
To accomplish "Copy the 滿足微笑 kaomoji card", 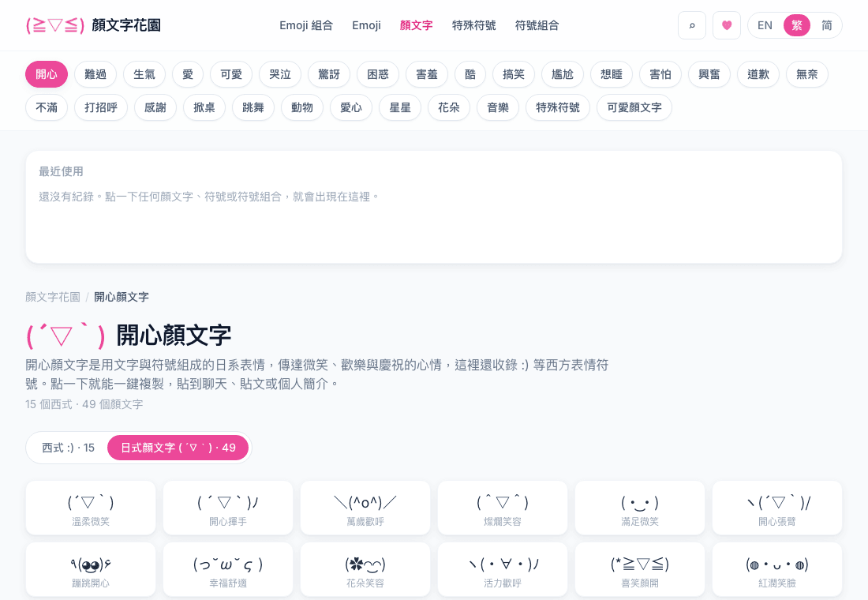I will [640, 508].
